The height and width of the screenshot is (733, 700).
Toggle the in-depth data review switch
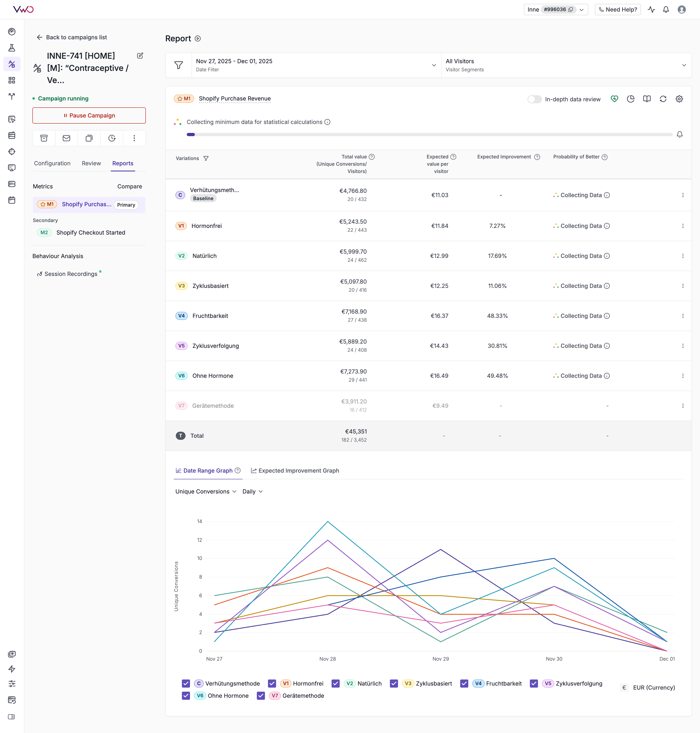534,99
